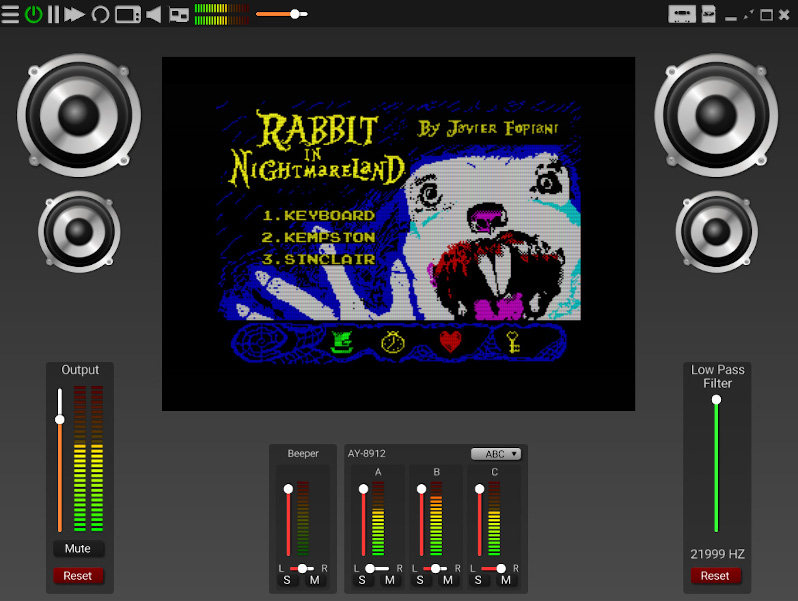The height and width of the screenshot is (601, 798).
Task: Click the large top-left speaker
Action: pyautogui.click(x=79, y=115)
